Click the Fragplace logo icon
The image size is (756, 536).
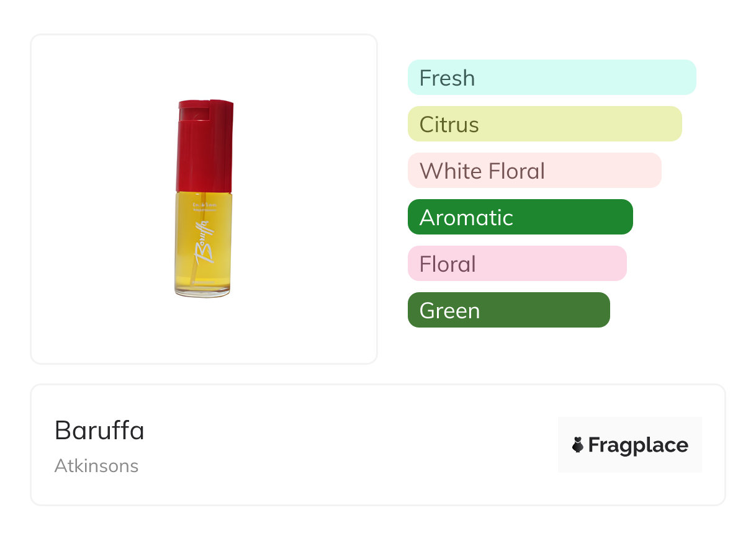pyautogui.click(x=578, y=445)
